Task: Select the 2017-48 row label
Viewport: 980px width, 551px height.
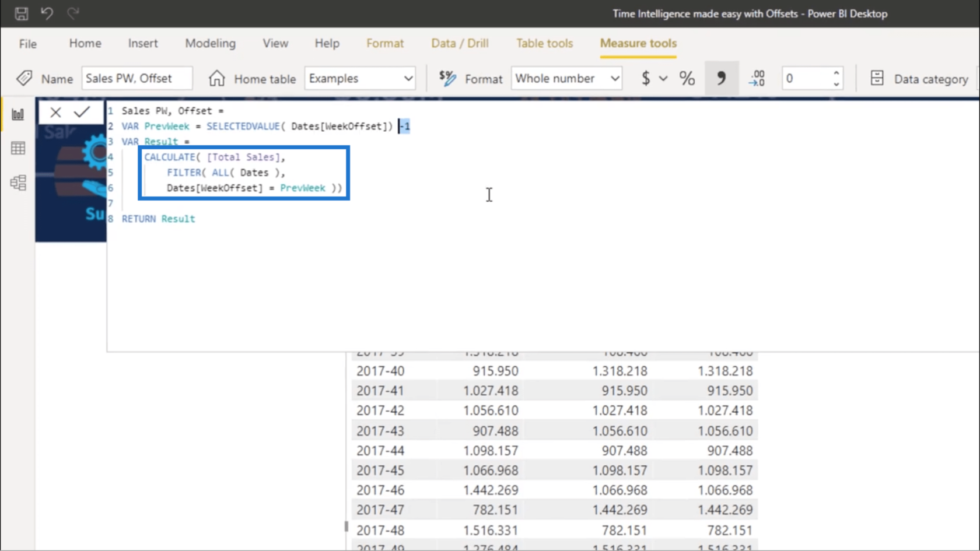Action: [x=380, y=531]
